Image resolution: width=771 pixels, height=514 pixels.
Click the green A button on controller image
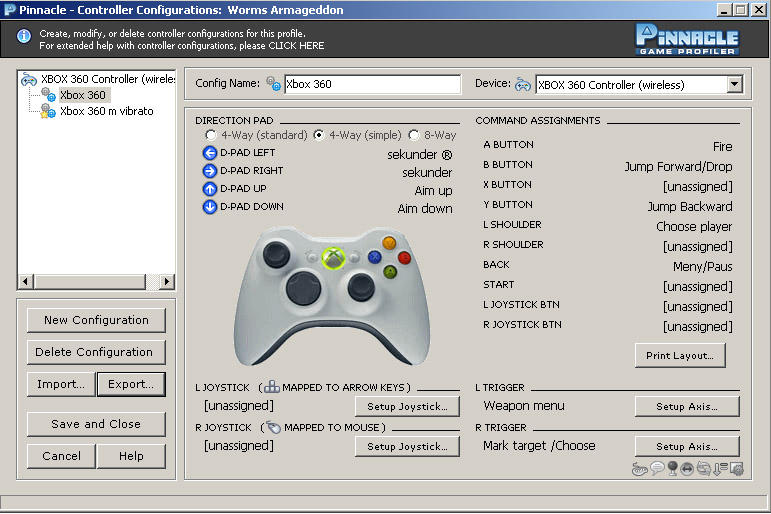[390, 271]
